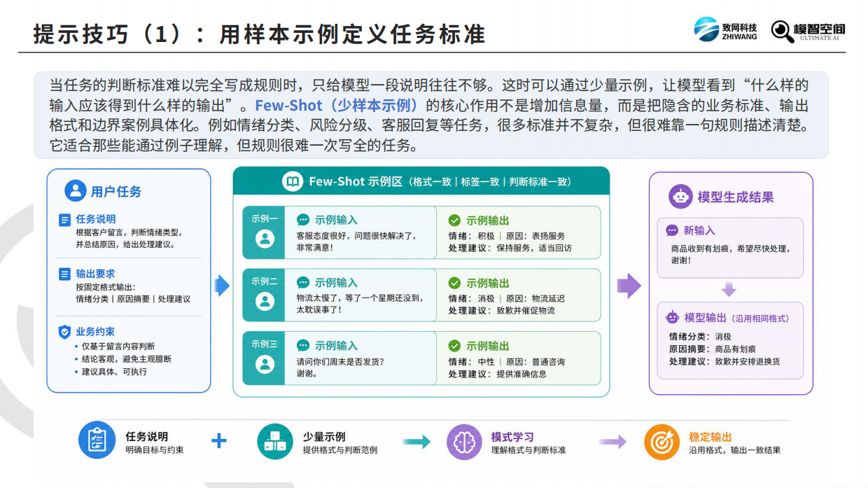This screenshot has width=868, height=488.
Task: Click the bullet 结论客观，避免主观臆断
Action: point(126,359)
